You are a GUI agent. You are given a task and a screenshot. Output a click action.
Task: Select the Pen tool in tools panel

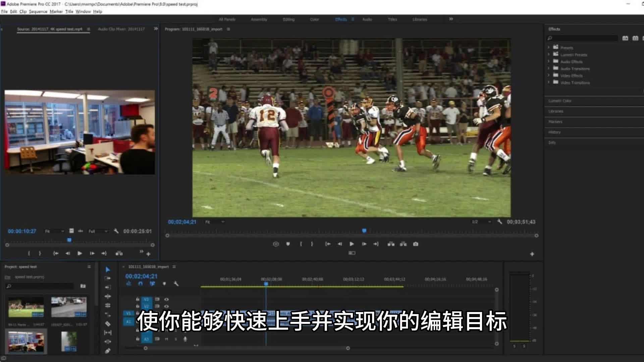pos(108,351)
